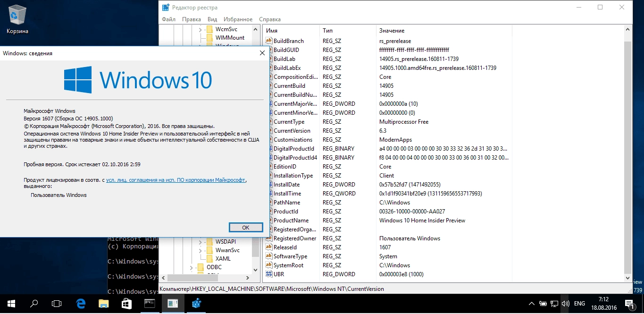
Task: Open the battery tray icon
Action: pyautogui.click(x=543, y=304)
